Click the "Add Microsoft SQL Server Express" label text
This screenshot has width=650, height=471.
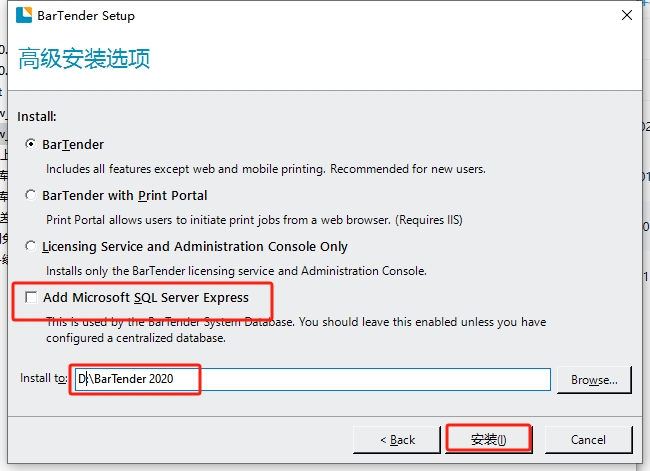pos(146,298)
